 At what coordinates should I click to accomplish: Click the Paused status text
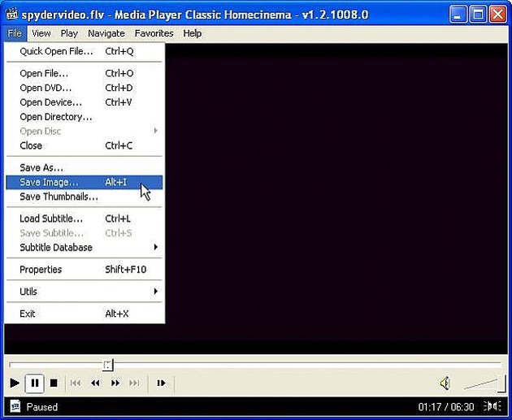(x=41, y=407)
